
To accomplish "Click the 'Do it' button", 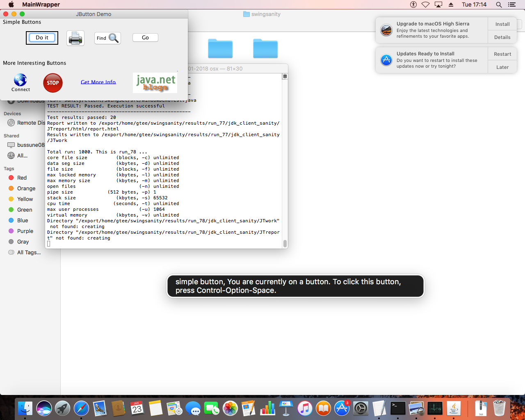I will pyautogui.click(x=42, y=38).
